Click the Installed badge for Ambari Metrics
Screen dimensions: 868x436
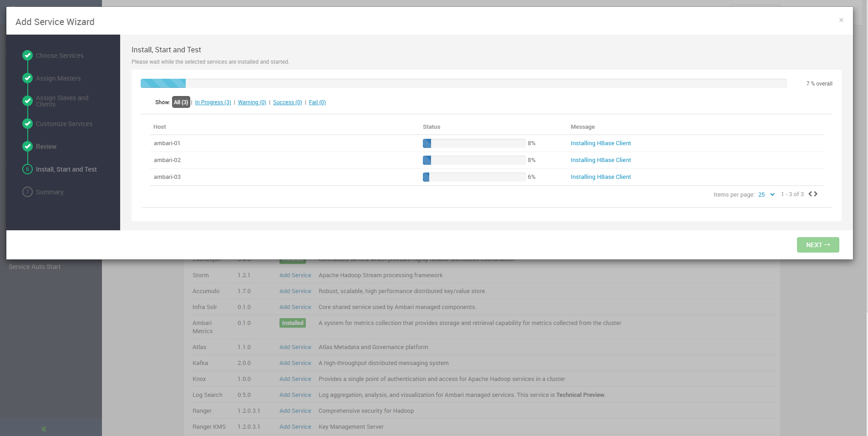(293, 323)
